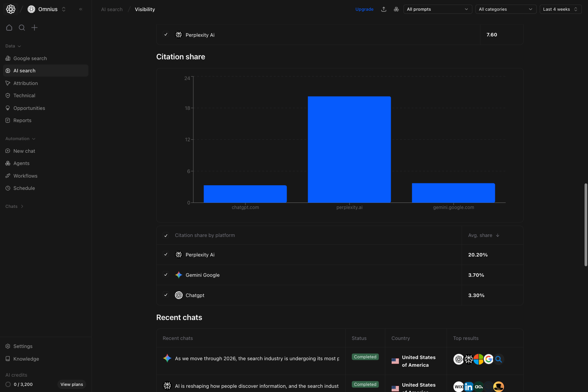Uncheck the Perplexity Ai citation share row

[x=166, y=254]
